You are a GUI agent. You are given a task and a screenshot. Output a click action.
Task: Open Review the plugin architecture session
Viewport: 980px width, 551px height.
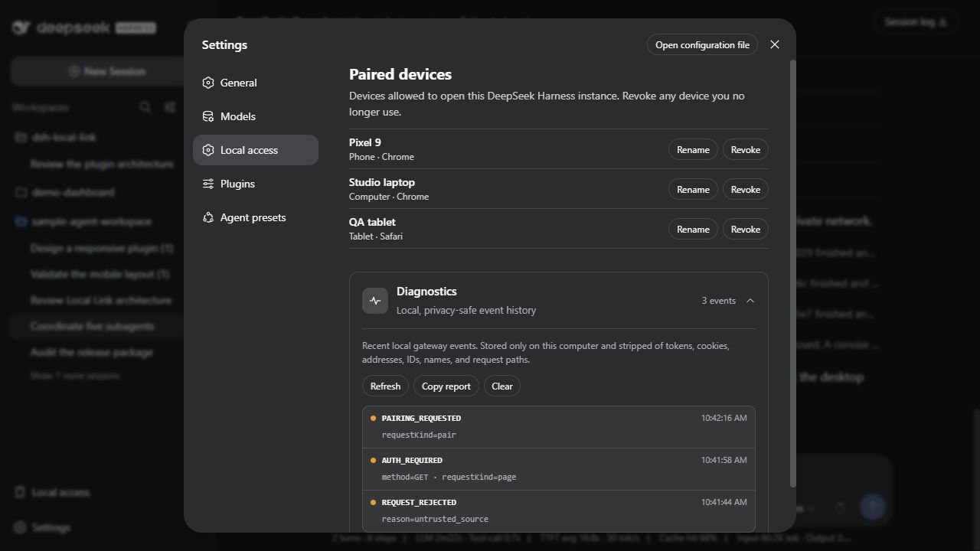(x=102, y=164)
